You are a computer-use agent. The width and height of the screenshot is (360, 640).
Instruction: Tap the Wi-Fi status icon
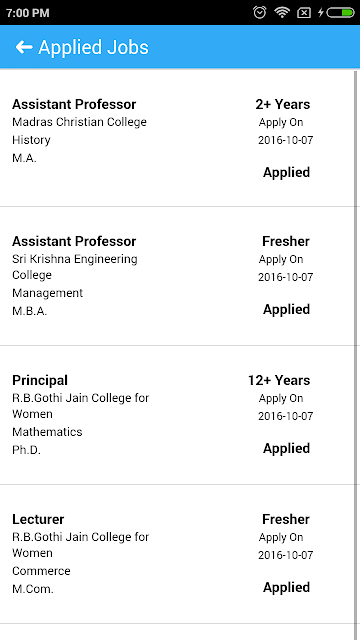282,13
